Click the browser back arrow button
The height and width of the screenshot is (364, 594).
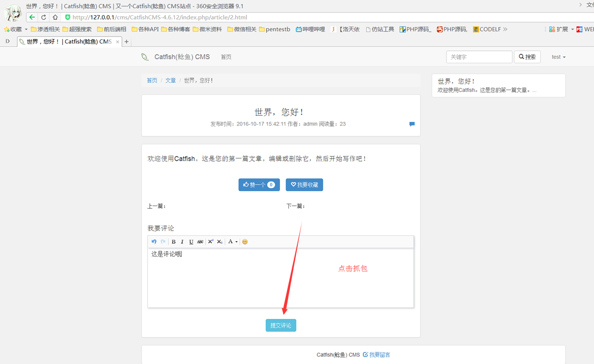point(32,17)
